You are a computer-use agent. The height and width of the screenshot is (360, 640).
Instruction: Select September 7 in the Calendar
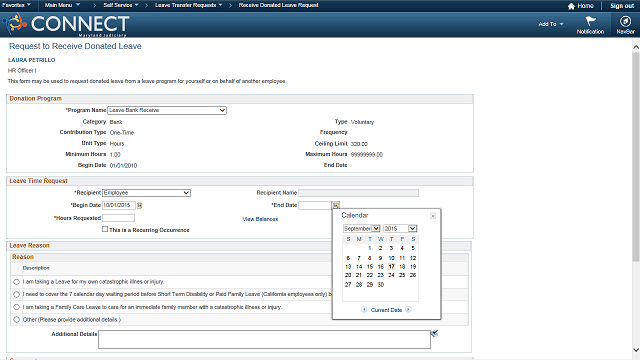tap(359, 258)
